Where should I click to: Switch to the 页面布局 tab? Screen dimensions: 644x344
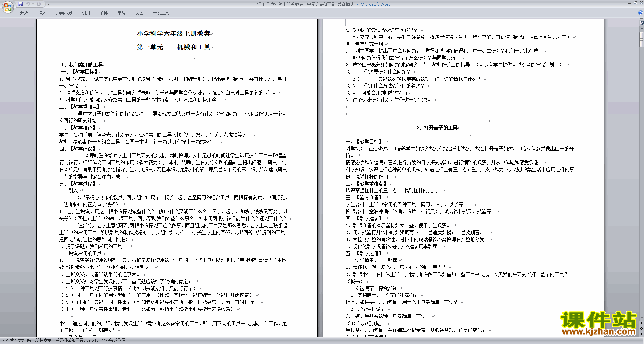[64, 13]
